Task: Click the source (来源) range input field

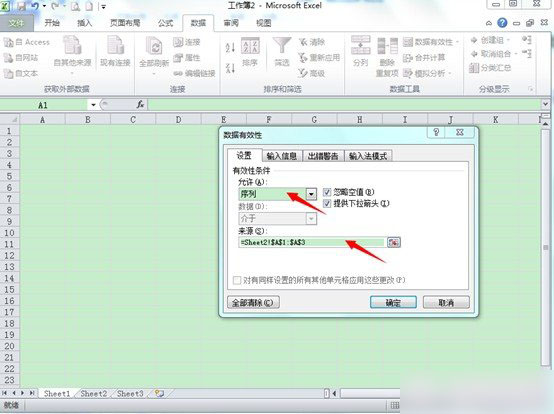Action: point(312,242)
